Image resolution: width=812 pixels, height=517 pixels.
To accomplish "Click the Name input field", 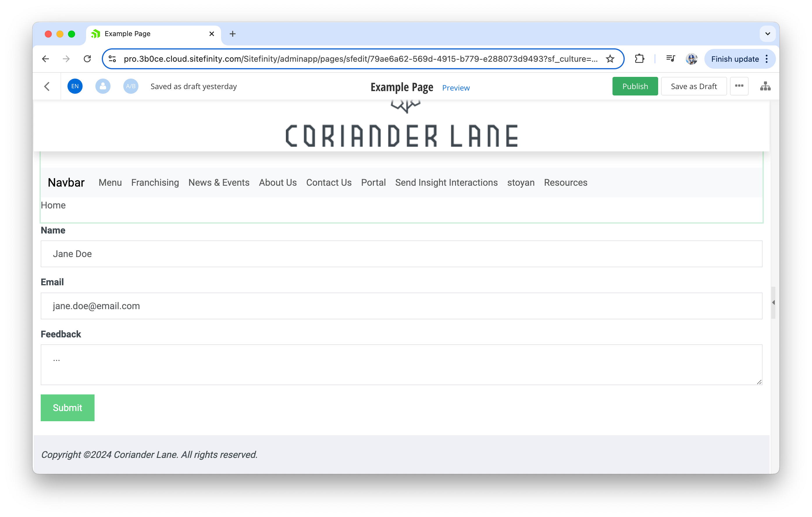I will point(401,254).
